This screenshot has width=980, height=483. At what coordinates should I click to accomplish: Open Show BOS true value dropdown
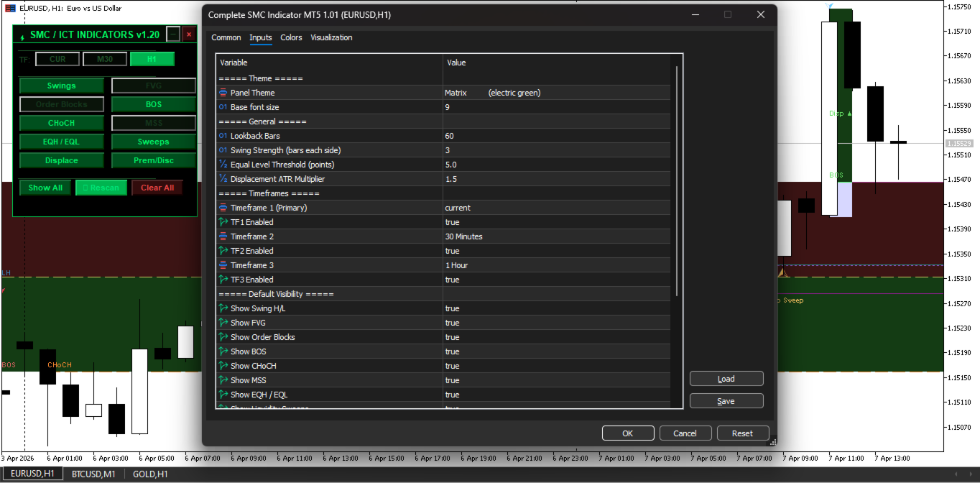(557, 351)
